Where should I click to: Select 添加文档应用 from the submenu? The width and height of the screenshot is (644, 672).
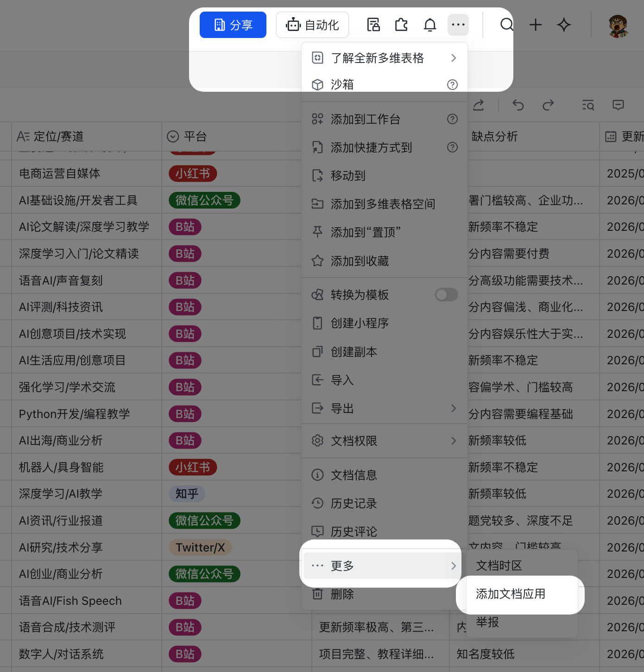[x=511, y=594]
